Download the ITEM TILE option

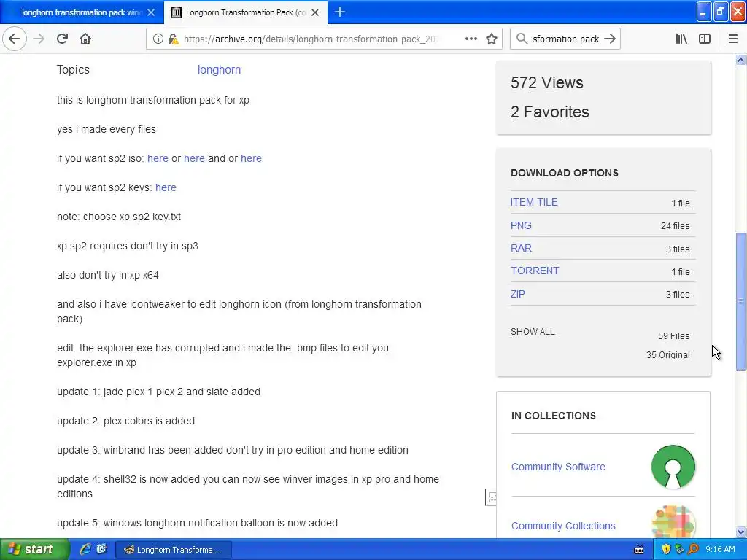point(534,202)
